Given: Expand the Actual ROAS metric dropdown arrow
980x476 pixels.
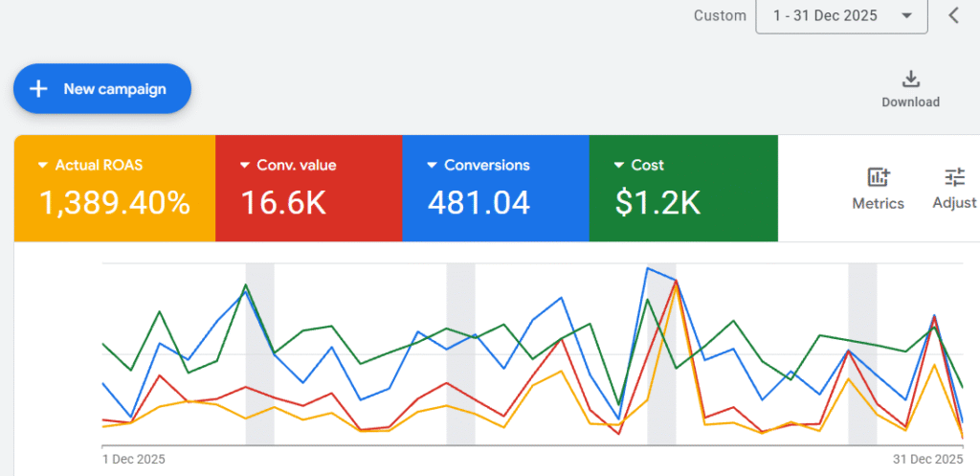Looking at the screenshot, I should coord(42,166).
